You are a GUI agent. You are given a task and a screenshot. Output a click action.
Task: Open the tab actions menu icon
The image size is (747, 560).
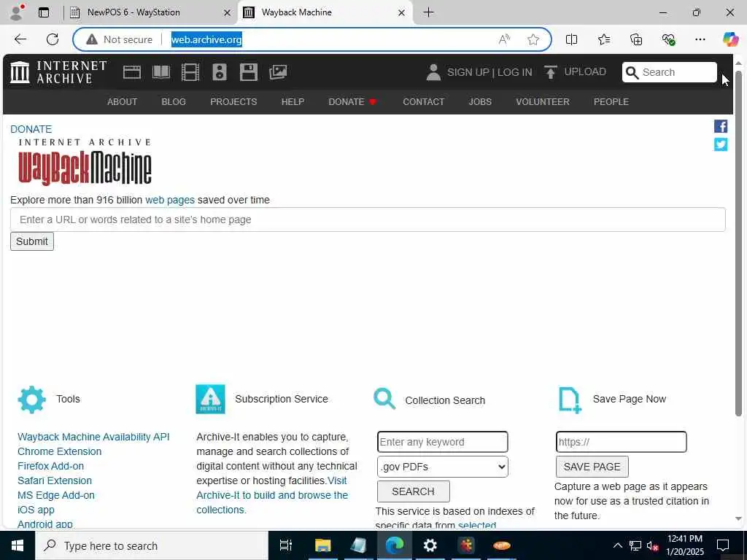(x=44, y=12)
